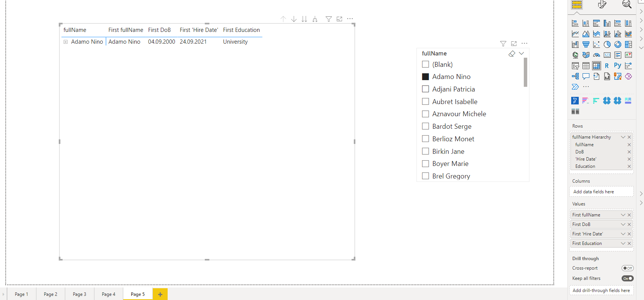Open the fullName Hierarchy field dropdown
Image resolution: width=644 pixels, height=300 pixels.
[x=623, y=137]
